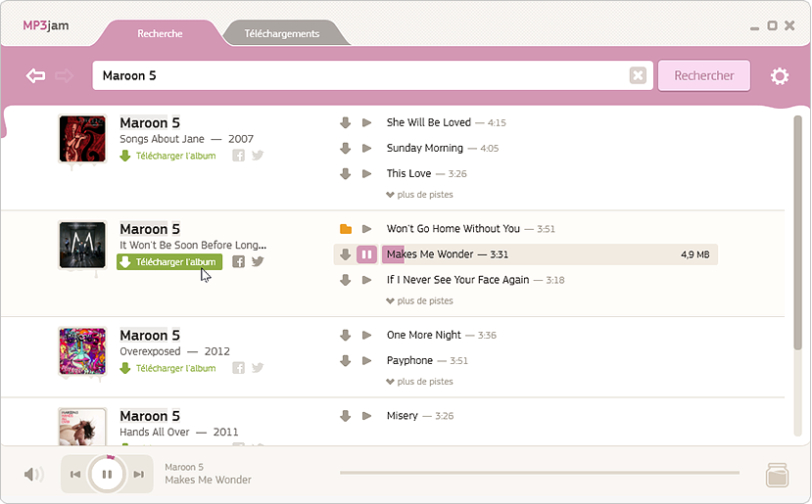Image resolution: width=812 pixels, height=504 pixels.
Task: Open the Téléchargements tab
Action: (x=282, y=33)
